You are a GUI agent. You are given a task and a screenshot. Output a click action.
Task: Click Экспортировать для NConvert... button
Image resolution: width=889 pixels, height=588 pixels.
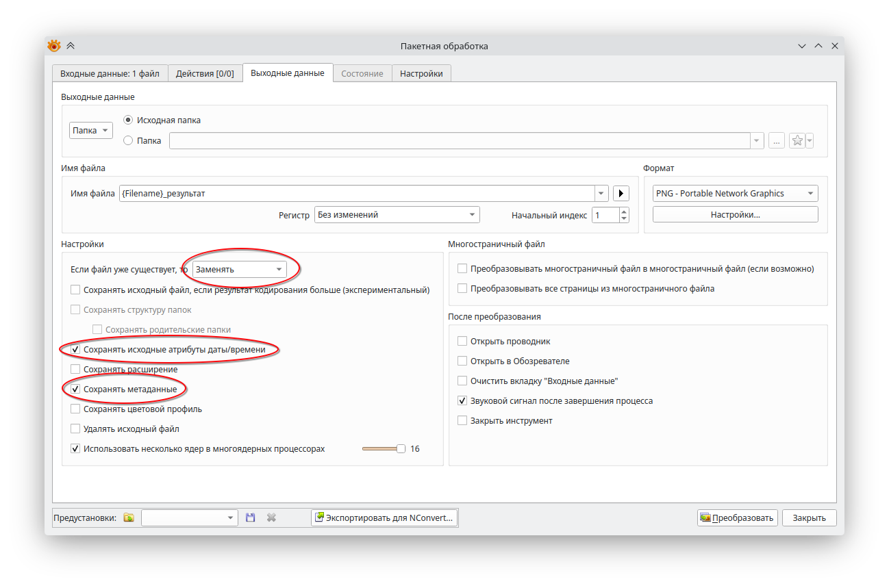tap(384, 518)
